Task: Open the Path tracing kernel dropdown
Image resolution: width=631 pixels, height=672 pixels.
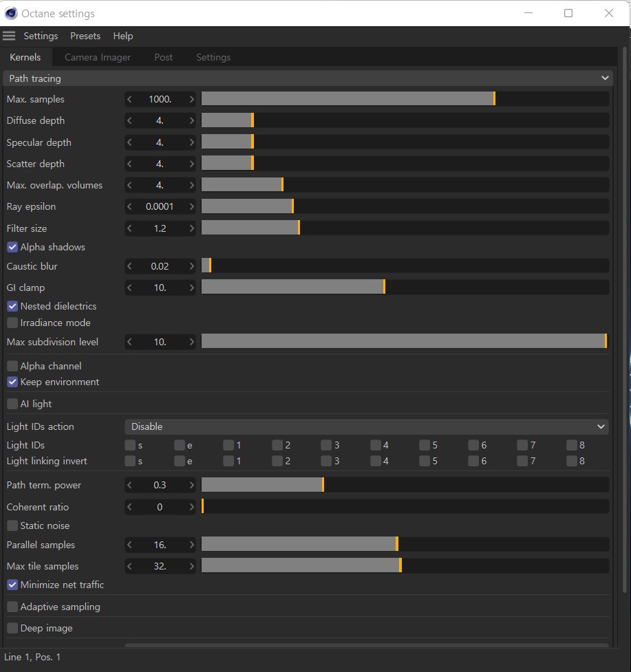Action: [308, 78]
